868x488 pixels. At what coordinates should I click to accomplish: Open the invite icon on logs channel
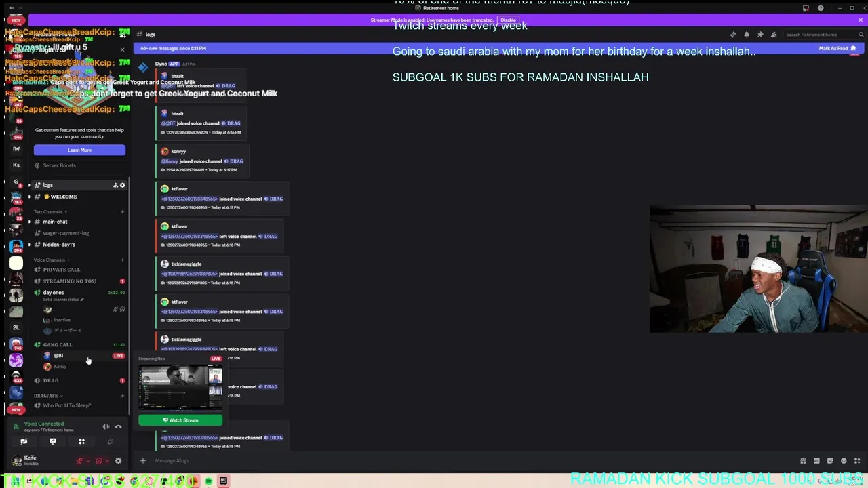[x=115, y=185]
